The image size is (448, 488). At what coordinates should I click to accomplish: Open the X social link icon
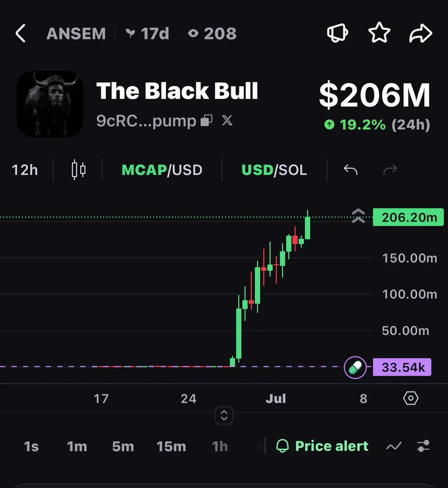227,120
